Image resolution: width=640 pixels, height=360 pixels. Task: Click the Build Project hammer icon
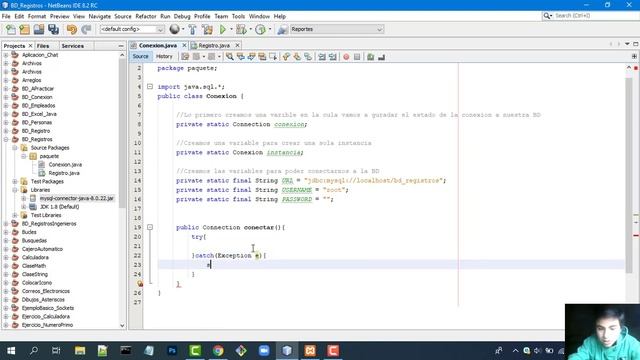click(x=192, y=29)
